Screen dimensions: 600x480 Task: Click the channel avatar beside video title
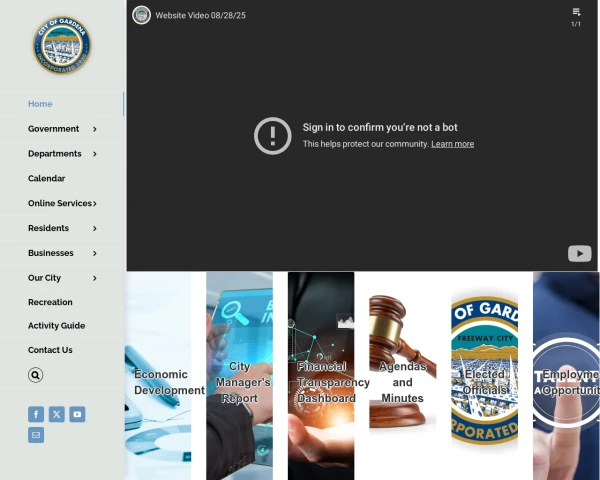141,15
